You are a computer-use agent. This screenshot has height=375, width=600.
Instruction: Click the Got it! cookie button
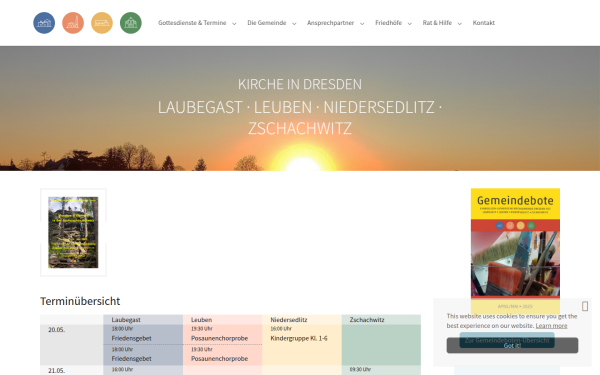tap(512, 345)
